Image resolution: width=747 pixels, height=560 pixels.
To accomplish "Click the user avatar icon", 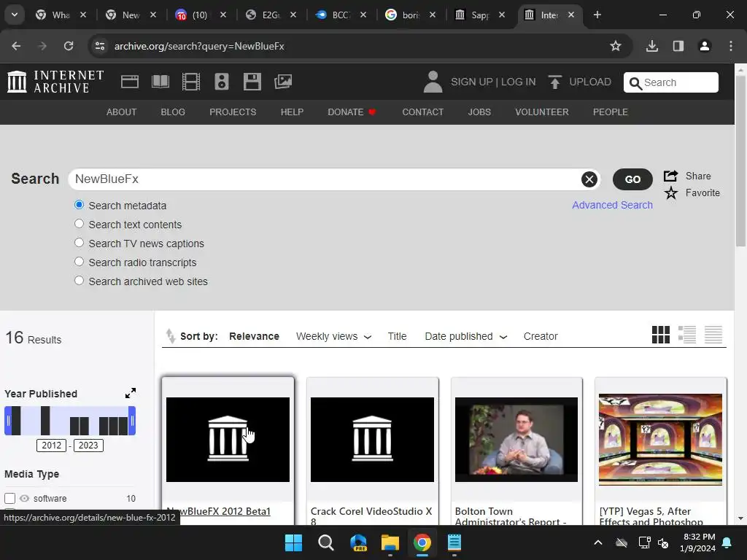I will (433, 82).
